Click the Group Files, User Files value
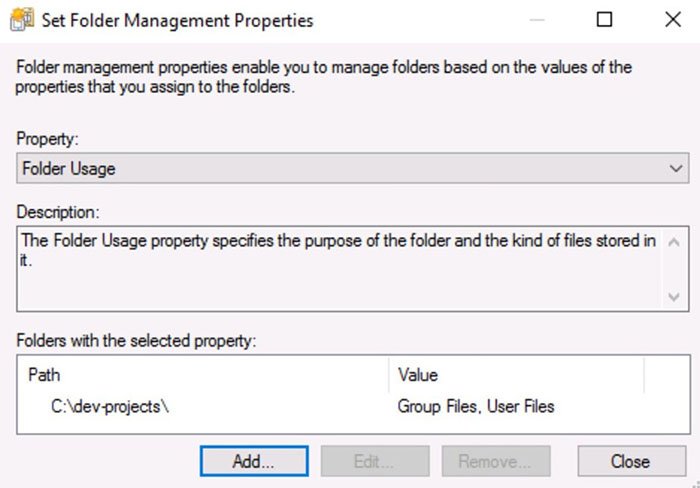Image resolution: width=700 pixels, height=488 pixels. coord(476,407)
